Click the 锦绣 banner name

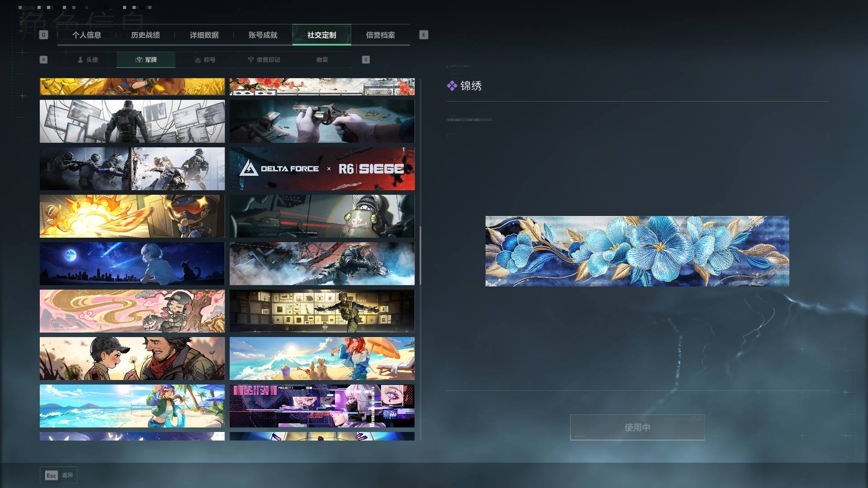pos(471,86)
